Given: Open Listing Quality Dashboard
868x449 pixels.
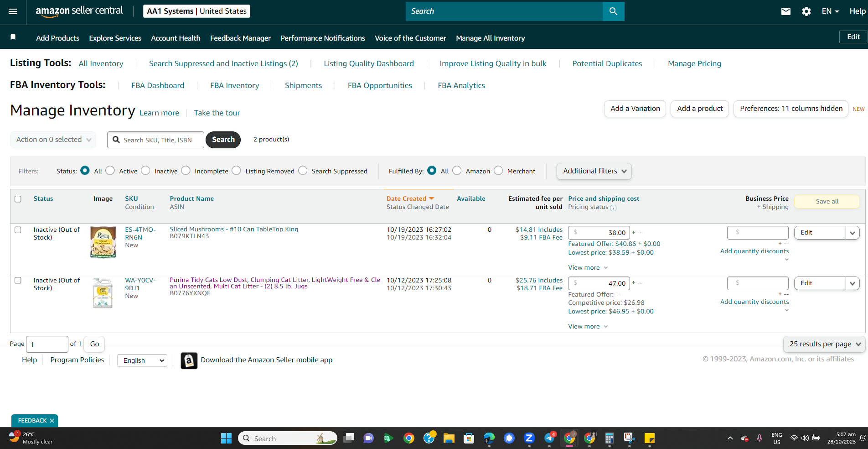Looking at the screenshot, I should point(369,63).
